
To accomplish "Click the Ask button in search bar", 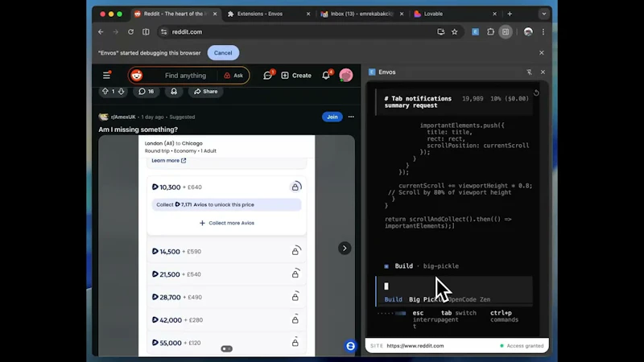I will pos(233,76).
